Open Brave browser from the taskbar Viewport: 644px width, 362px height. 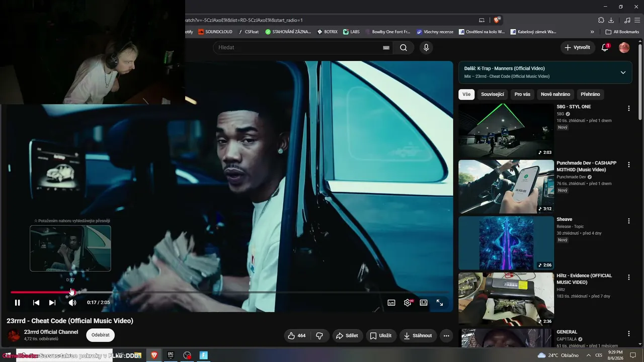[154, 355]
